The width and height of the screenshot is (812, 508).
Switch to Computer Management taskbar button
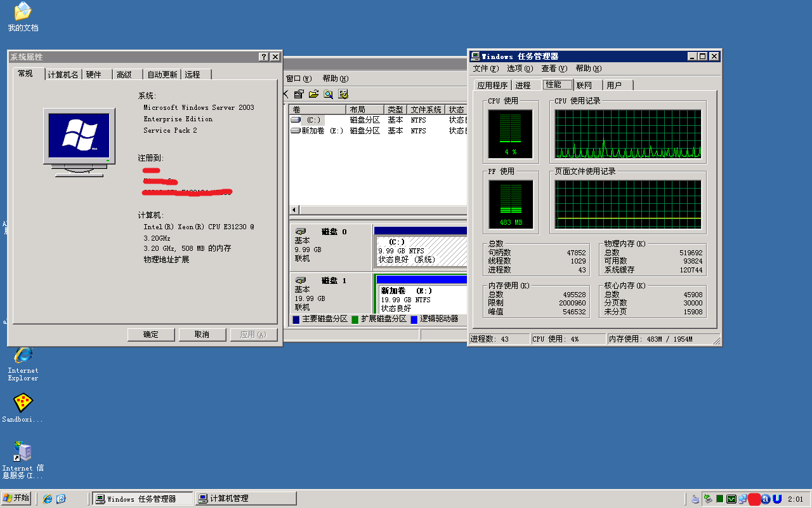[246, 498]
